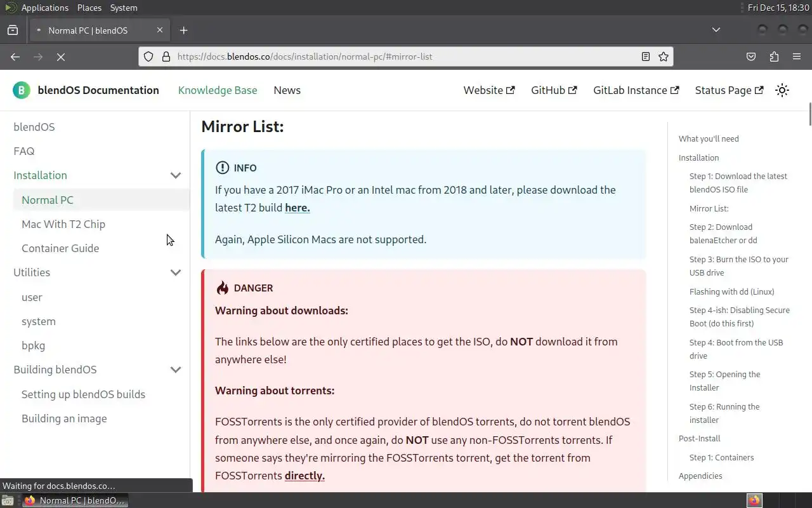Screen dimensions: 812x508
Task: Open Setting up blendOS builds page
Action: [x=83, y=394]
